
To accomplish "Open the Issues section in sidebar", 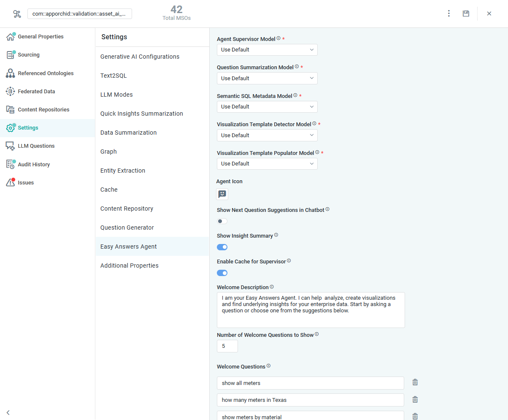I will coord(26,183).
